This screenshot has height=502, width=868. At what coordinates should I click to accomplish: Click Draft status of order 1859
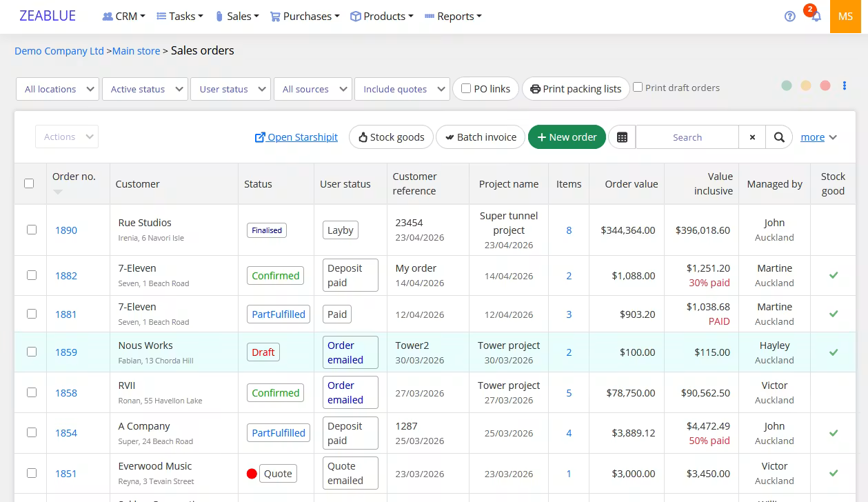coord(263,352)
